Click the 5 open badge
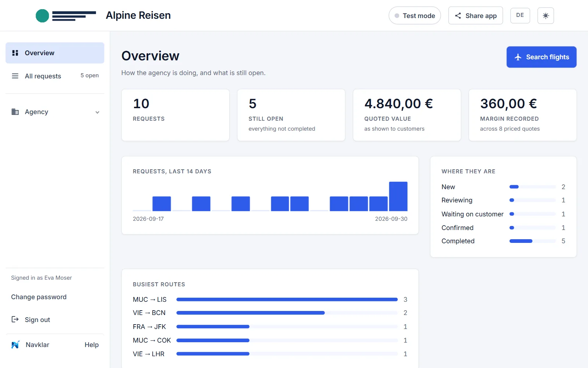Viewport: 588px width, 368px height. tap(90, 75)
